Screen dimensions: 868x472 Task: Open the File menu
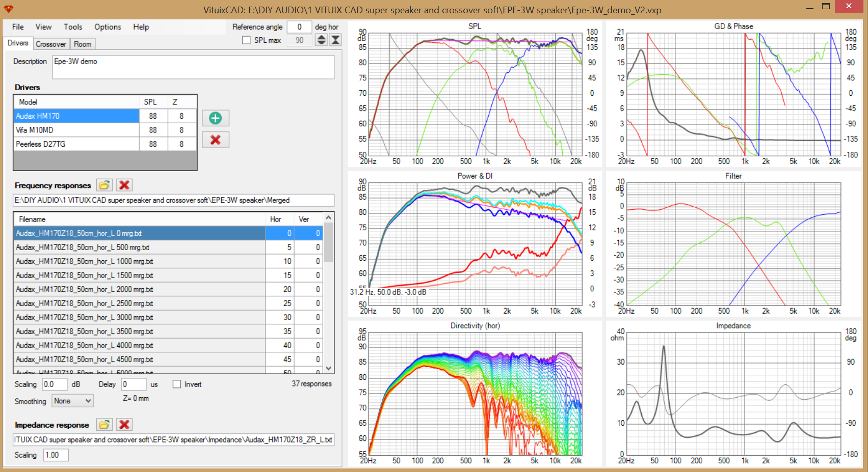tap(18, 27)
